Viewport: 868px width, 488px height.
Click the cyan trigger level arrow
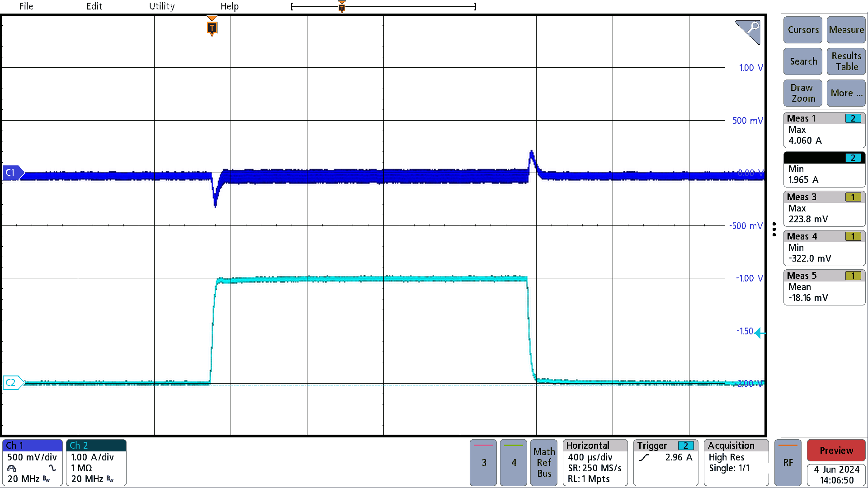[760, 333]
